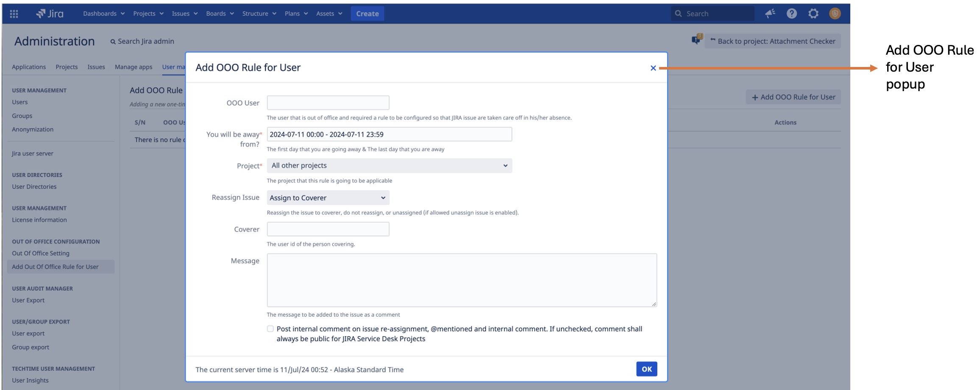Expand the Dashboards menu
This screenshot has height=390, width=980.
(104, 14)
